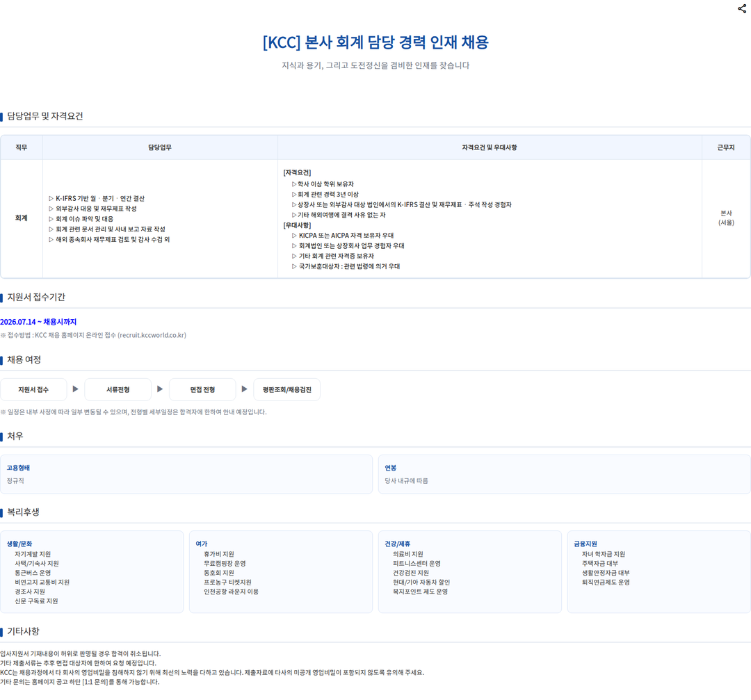Click the '평판조회/채용검진' step box
751x700 pixels.
pyautogui.click(x=287, y=390)
